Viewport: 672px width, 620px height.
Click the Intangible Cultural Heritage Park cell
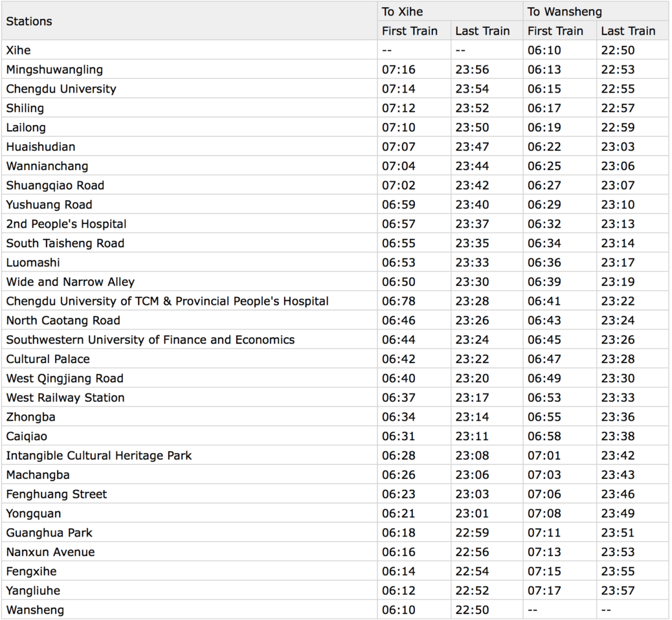pyautogui.click(x=99, y=456)
